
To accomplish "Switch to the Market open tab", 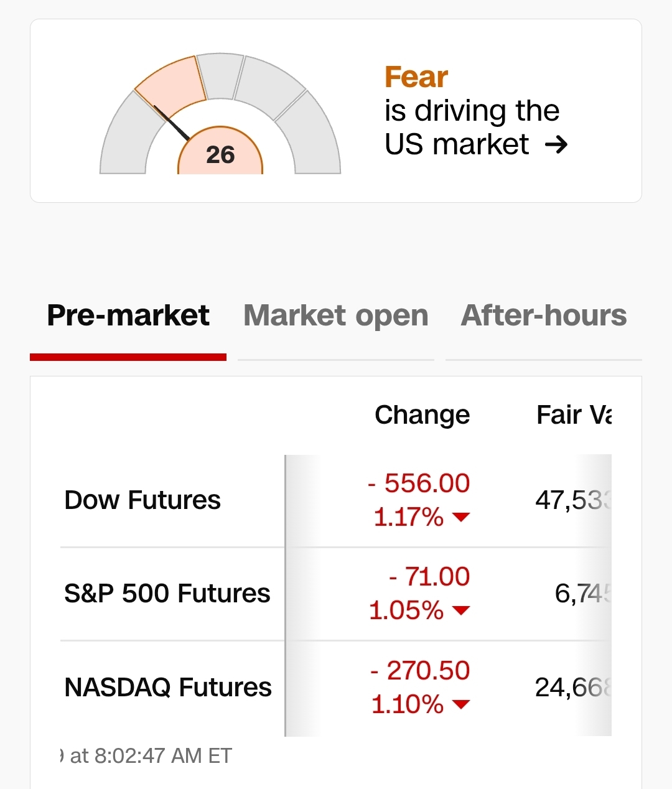I will click(x=336, y=315).
